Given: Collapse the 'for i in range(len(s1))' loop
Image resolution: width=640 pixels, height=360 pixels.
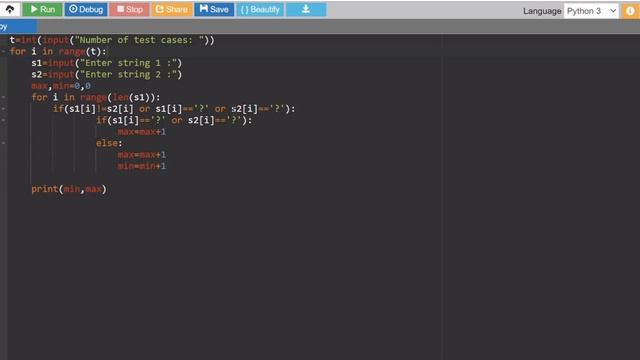Looking at the screenshot, I should [x=3, y=97].
